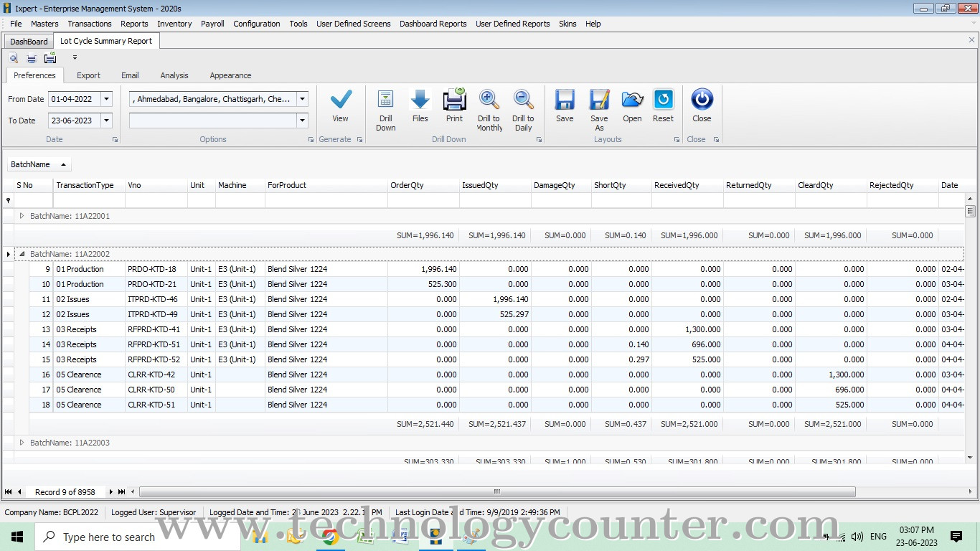Click the Reset layout icon
This screenshot has height=551, width=980.
(x=664, y=99)
